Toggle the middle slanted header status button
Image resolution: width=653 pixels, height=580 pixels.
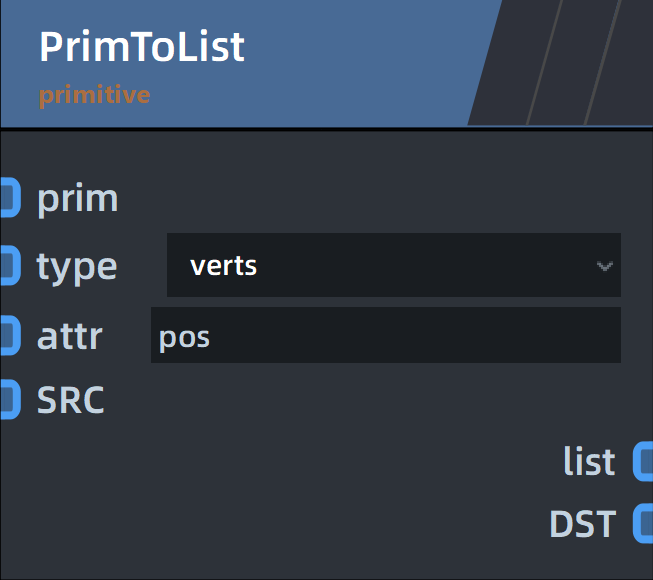click(x=572, y=62)
